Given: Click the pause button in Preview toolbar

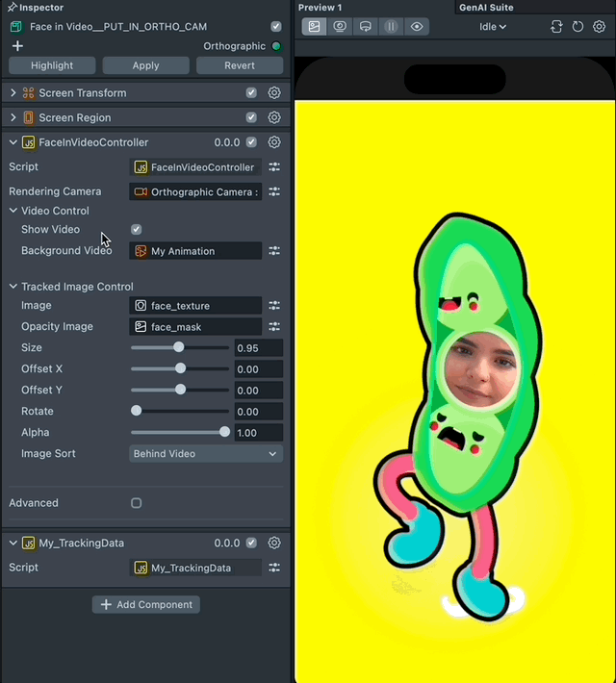Looking at the screenshot, I should click(391, 27).
